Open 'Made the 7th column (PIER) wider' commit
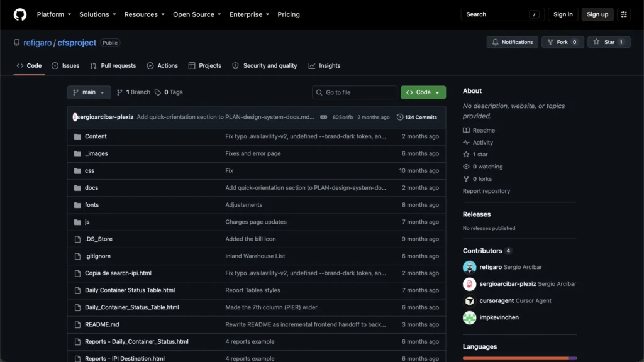The width and height of the screenshot is (644, 362). click(271, 307)
